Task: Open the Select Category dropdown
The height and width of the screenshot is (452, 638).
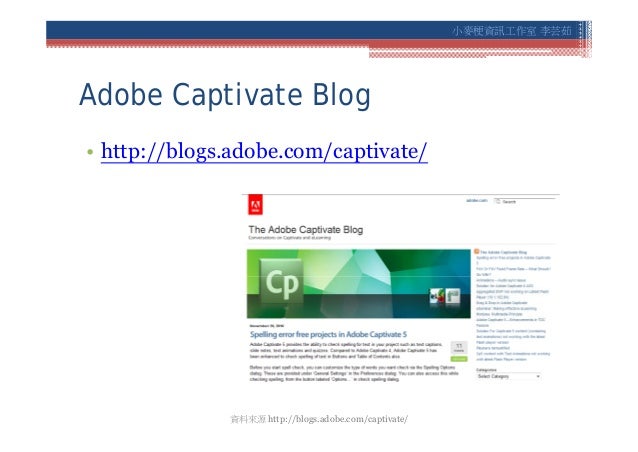Action: [x=509, y=376]
